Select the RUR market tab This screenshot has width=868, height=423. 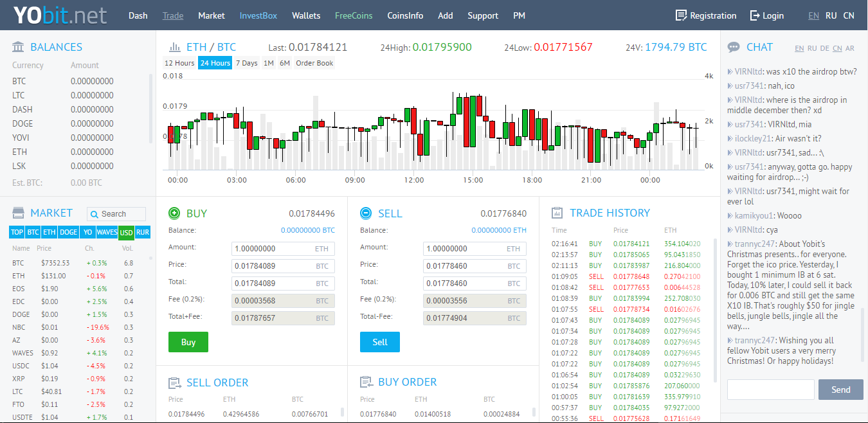click(x=143, y=232)
